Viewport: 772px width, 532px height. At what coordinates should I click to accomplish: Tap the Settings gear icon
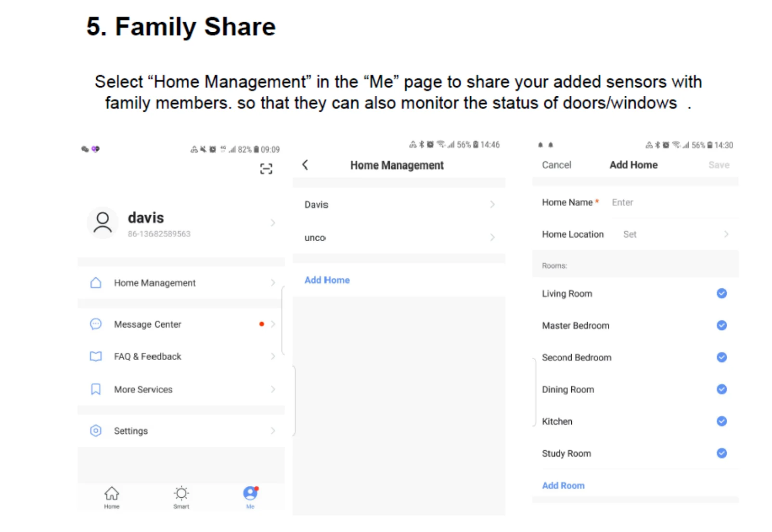tap(96, 430)
